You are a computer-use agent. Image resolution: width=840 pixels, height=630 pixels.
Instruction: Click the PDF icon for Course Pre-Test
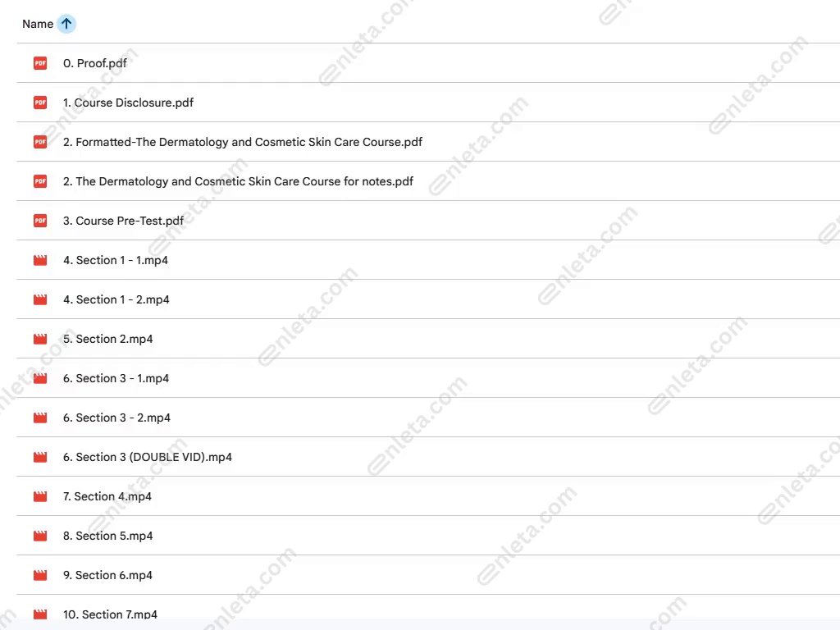coord(40,221)
